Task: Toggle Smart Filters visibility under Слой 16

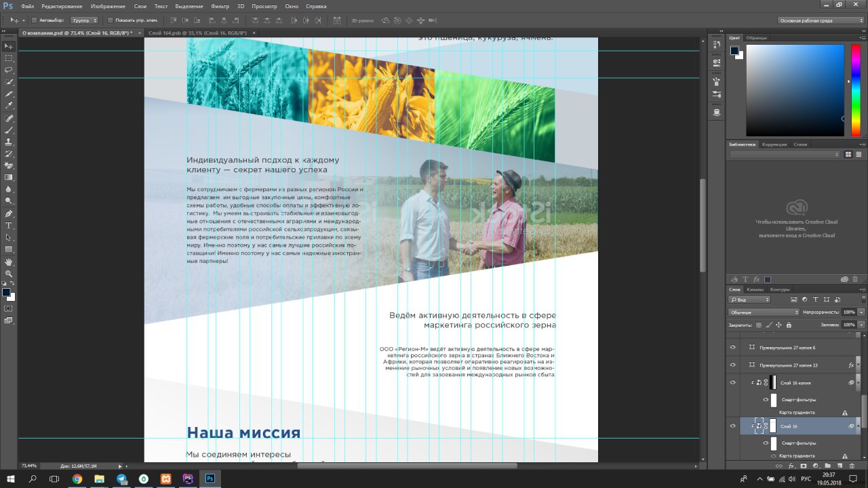Action: click(766, 443)
